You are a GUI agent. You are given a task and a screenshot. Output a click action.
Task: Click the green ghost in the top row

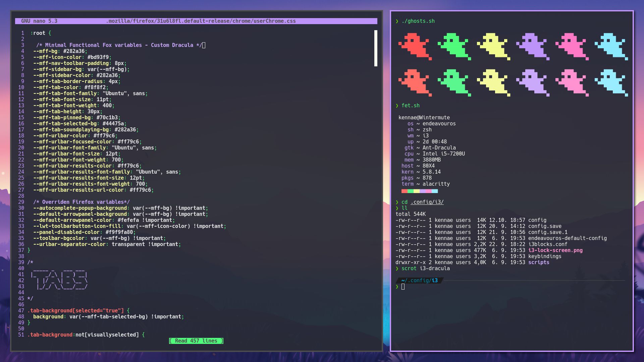click(x=454, y=47)
